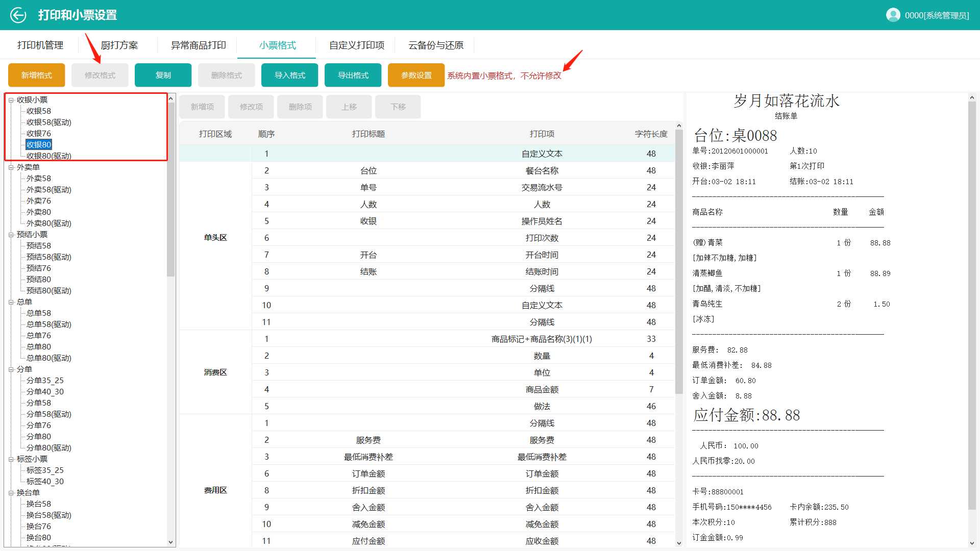The width and height of the screenshot is (980, 551).
Task: Click the 新增项 button
Action: (202, 107)
